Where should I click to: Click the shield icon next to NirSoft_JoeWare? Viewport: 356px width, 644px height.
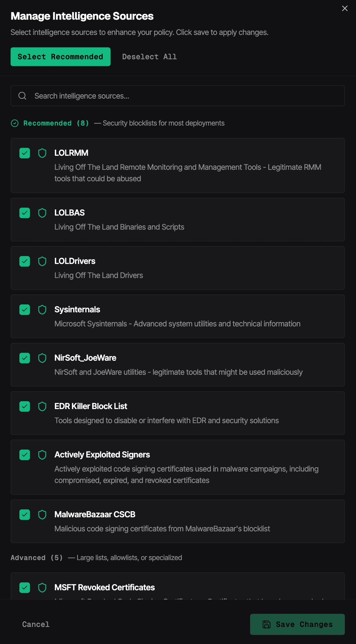[x=42, y=358]
